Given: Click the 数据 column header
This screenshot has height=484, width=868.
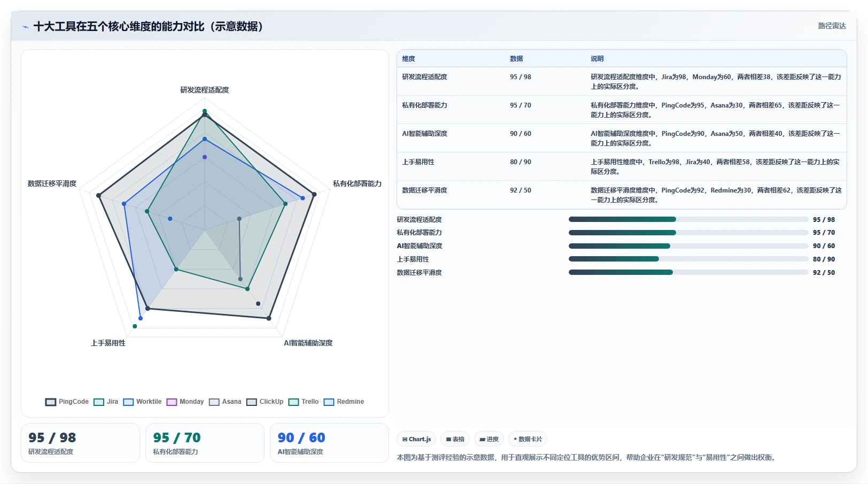Looking at the screenshot, I should pos(516,59).
